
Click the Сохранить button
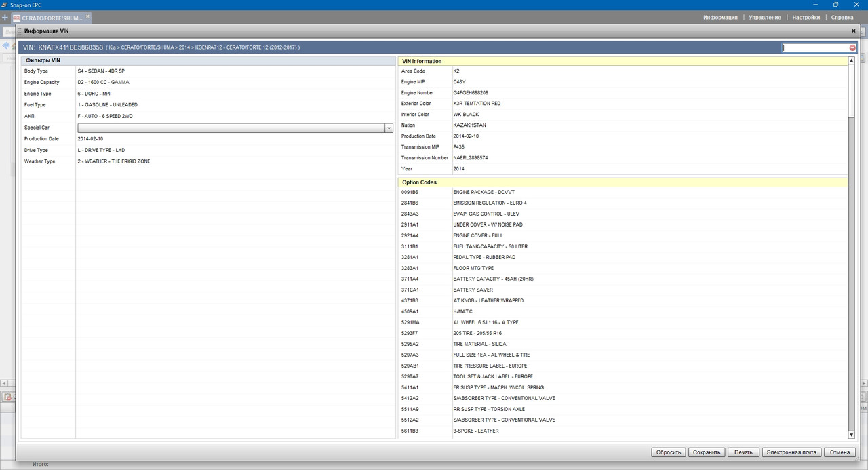click(707, 452)
